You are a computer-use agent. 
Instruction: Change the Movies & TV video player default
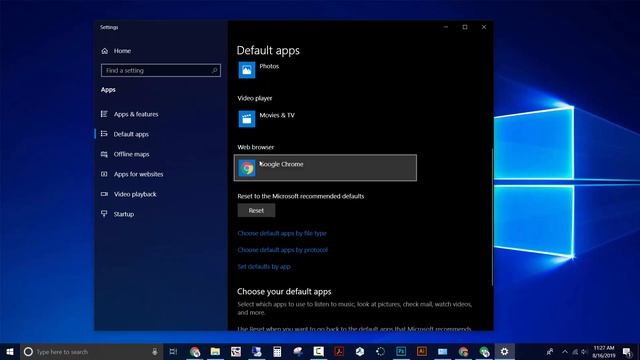(325, 119)
